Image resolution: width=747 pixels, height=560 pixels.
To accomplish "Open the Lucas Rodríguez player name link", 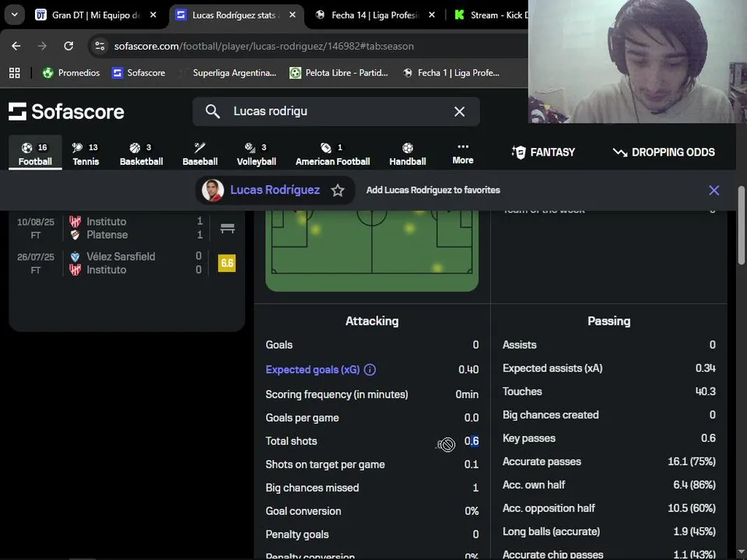I will [275, 190].
